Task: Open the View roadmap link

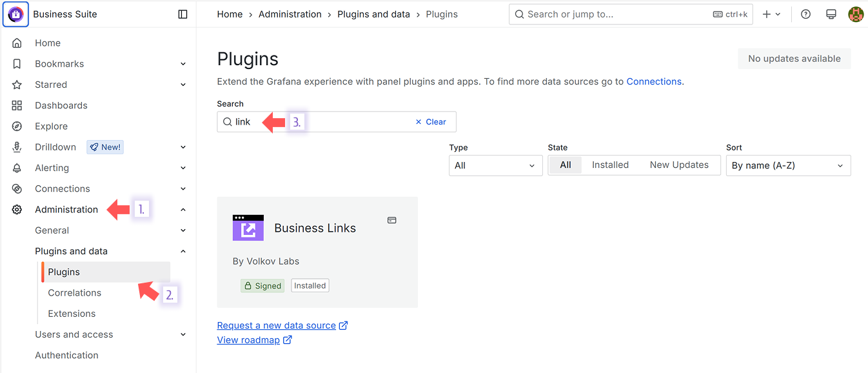Action: pyautogui.click(x=248, y=340)
